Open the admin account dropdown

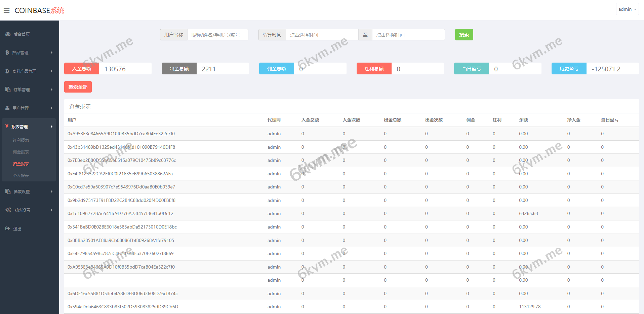tap(627, 9)
